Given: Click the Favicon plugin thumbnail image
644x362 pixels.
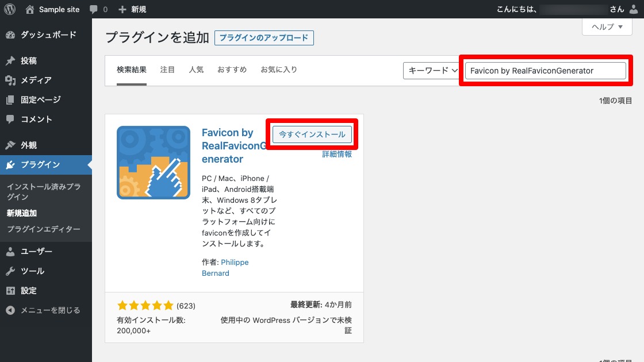Looking at the screenshot, I should 154,163.
